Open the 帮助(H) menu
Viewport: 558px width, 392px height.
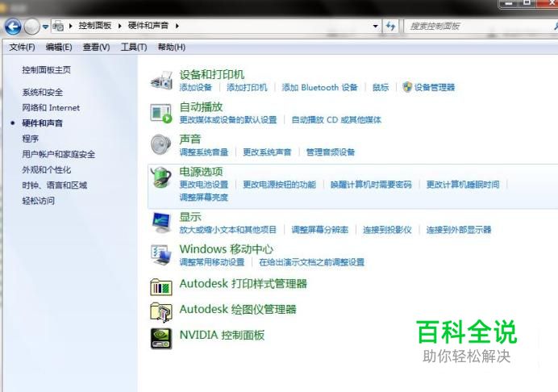[172, 47]
